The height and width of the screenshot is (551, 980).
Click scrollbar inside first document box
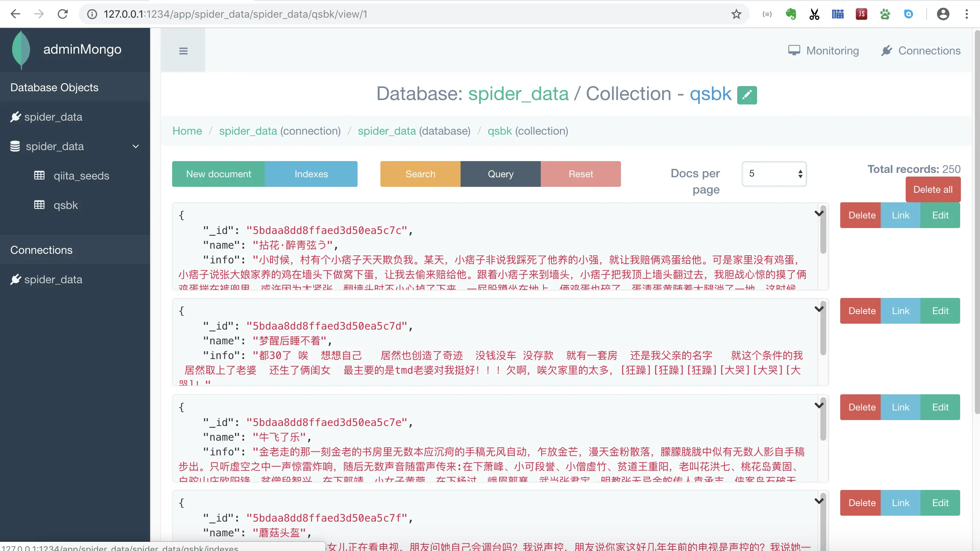pyautogui.click(x=823, y=230)
